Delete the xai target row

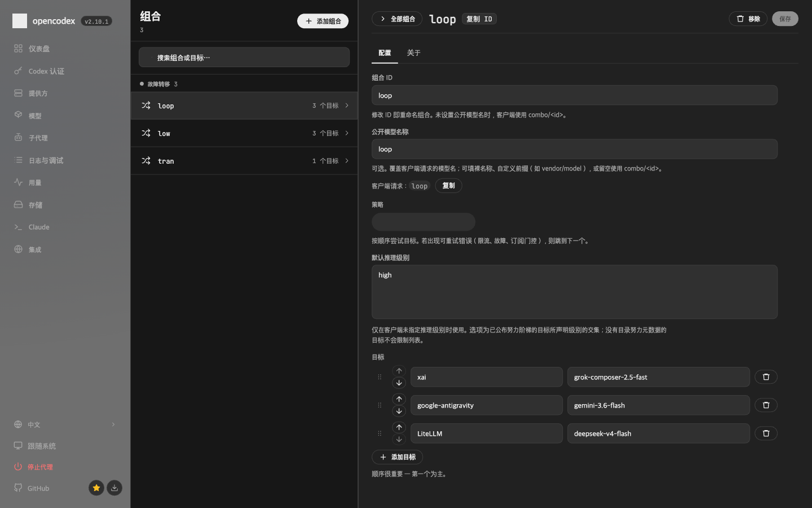pos(766,377)
